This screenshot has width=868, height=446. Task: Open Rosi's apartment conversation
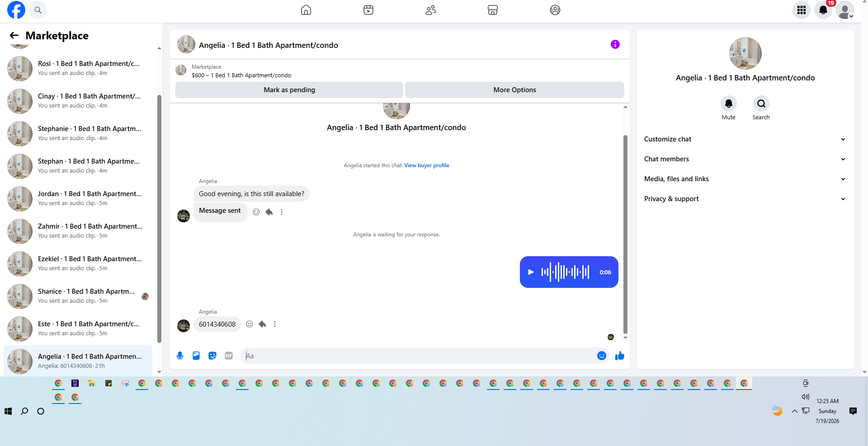pos(78,69)
